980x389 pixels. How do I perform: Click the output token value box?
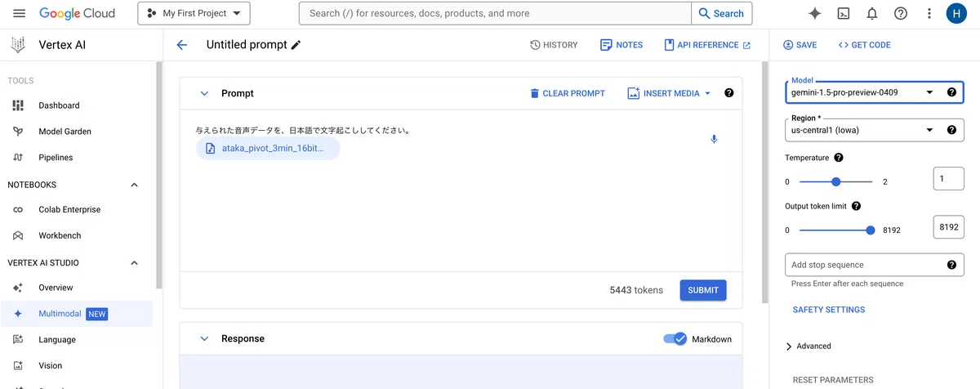pyautogui.click(x=948, y=227)
